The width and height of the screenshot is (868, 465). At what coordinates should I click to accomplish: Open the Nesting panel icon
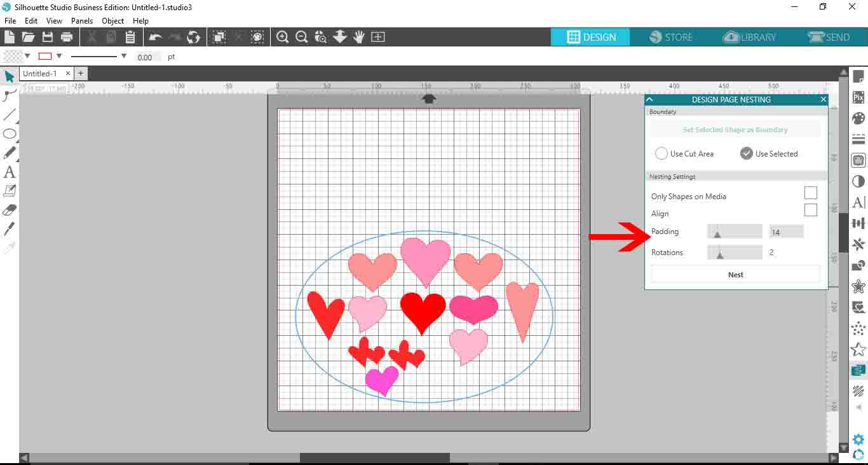pos(858,370)
